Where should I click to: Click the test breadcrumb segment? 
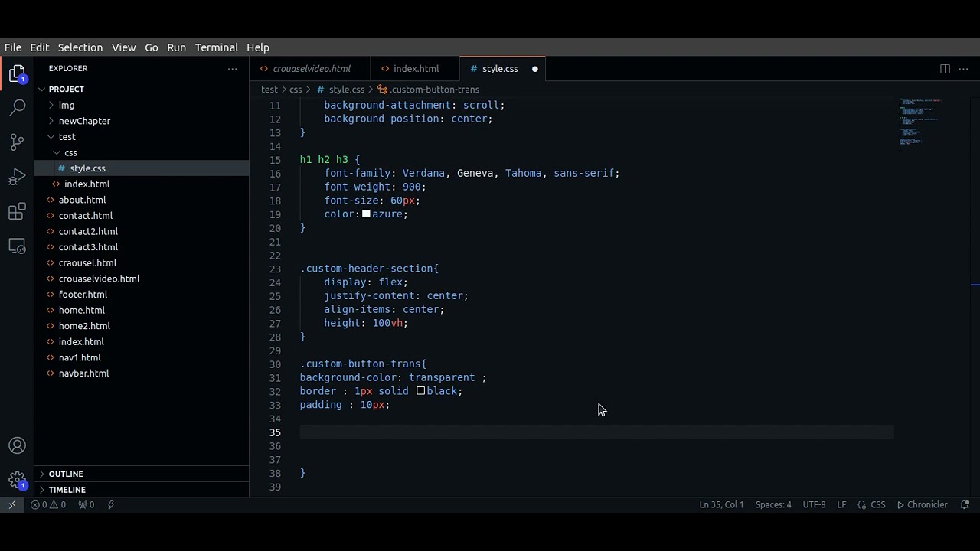[x=269, y=90]
